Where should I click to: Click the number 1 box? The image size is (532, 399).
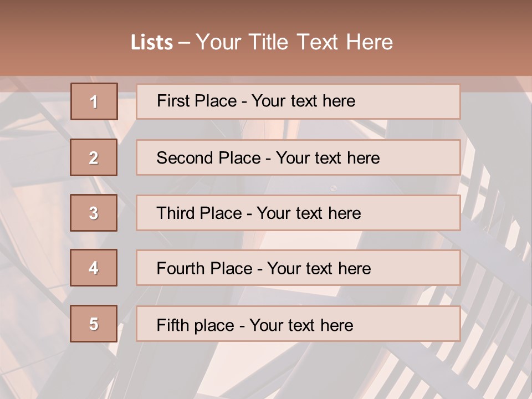coord(94,101)
